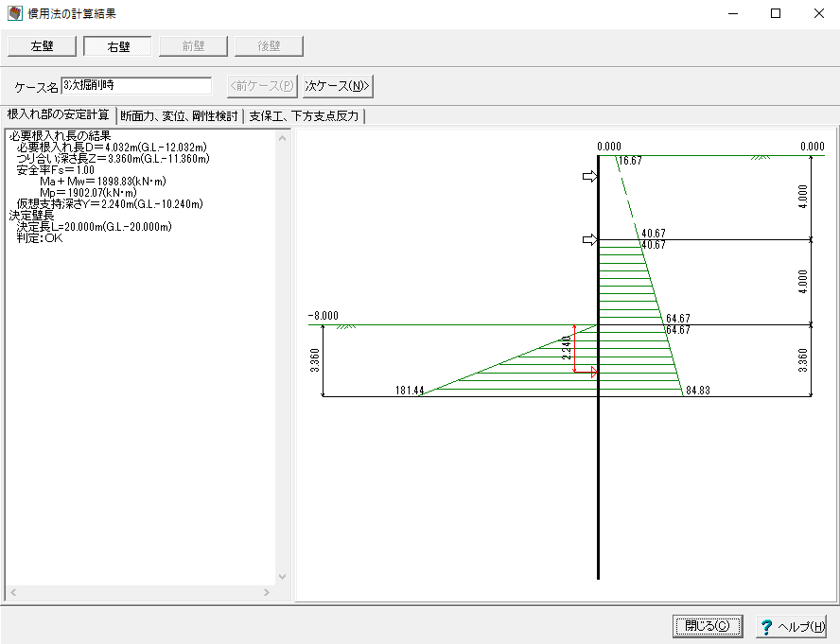Click the scroll left arrow under results text
This screenshot has height=644, width=840.
tap(12, 592)
